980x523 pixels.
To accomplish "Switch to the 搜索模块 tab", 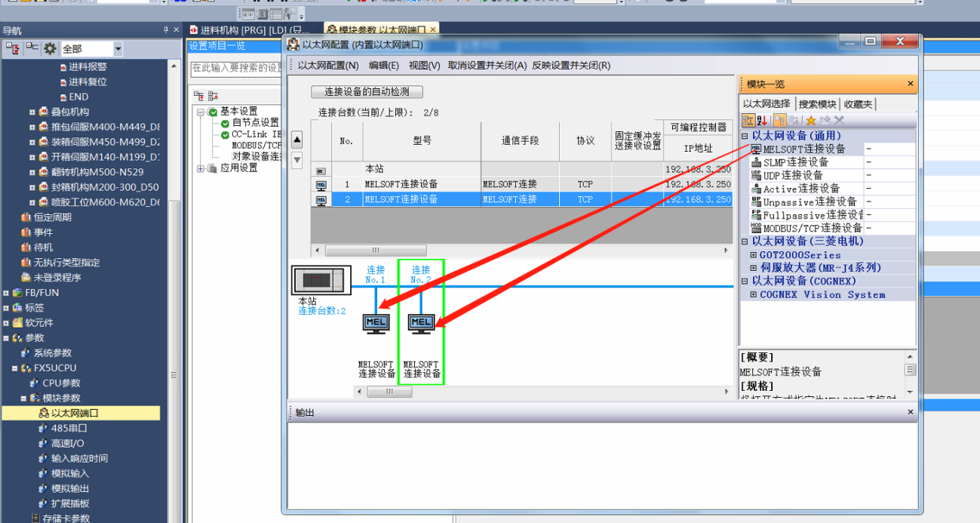I will [817, 104].
